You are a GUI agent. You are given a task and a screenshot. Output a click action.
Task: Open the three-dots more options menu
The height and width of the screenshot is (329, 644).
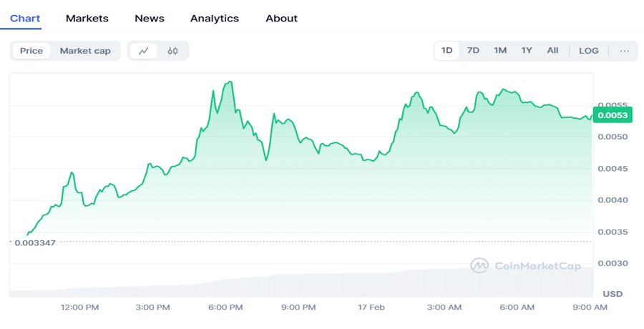[x=624, y=51]
